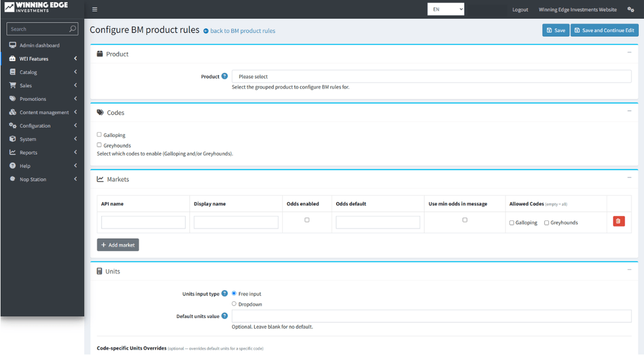Select the Free input radio button
Screen dimensions: 644x362
(234, 293)
